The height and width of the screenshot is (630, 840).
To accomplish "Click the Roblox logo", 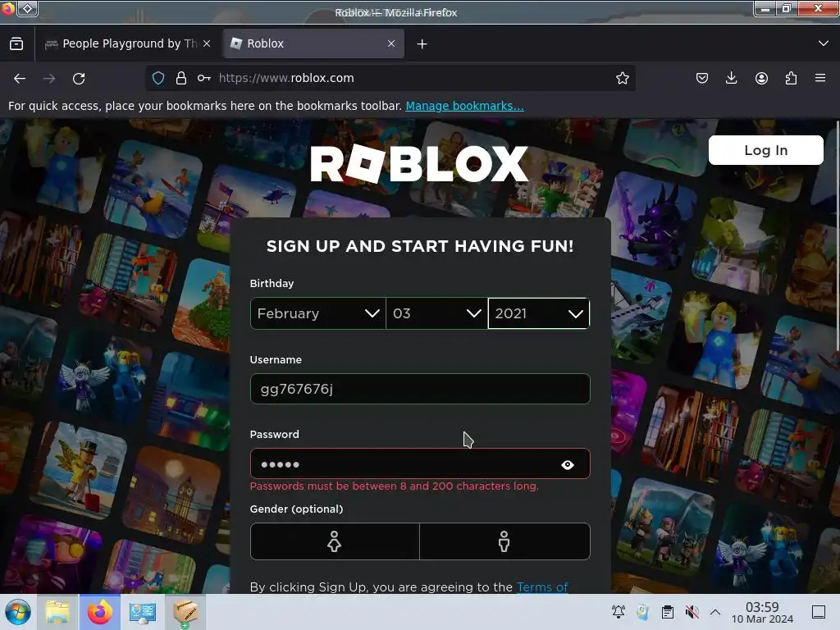I will coord(419,164).
